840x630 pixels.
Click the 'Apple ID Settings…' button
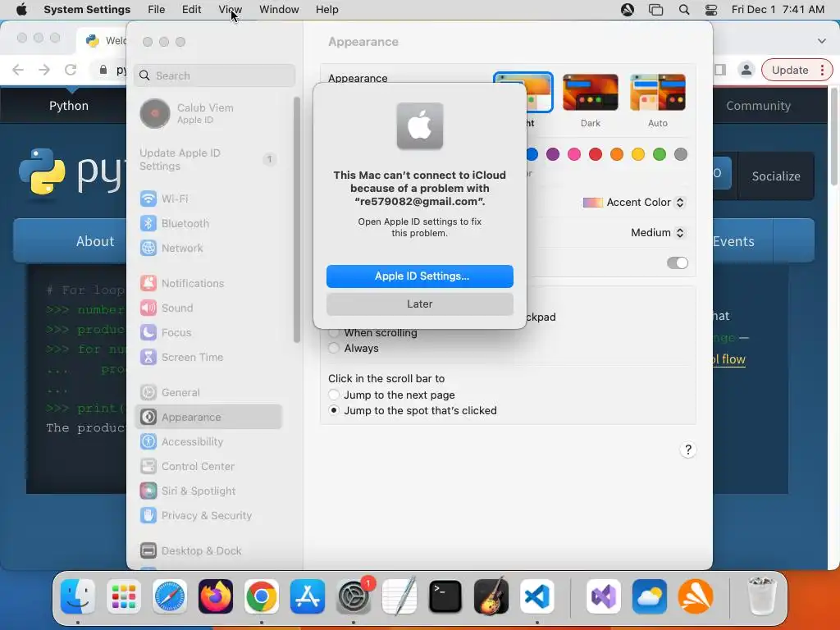[x=420, y=276]
